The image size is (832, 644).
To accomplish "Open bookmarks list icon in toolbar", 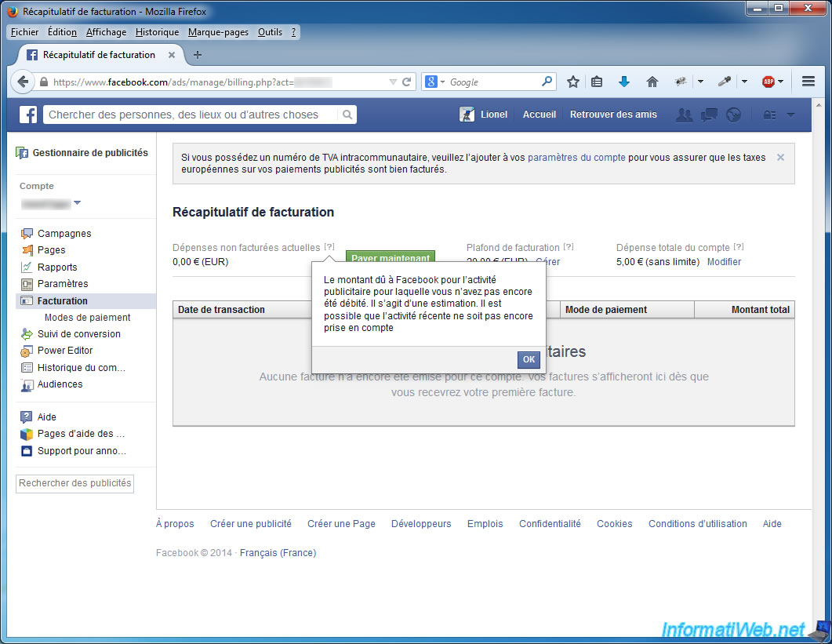I will click(597, 82).
